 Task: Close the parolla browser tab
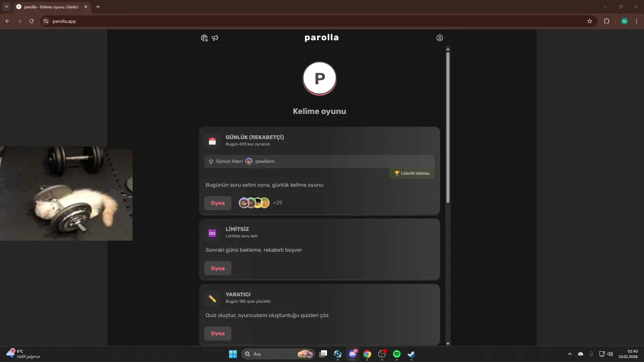[85, 7]
